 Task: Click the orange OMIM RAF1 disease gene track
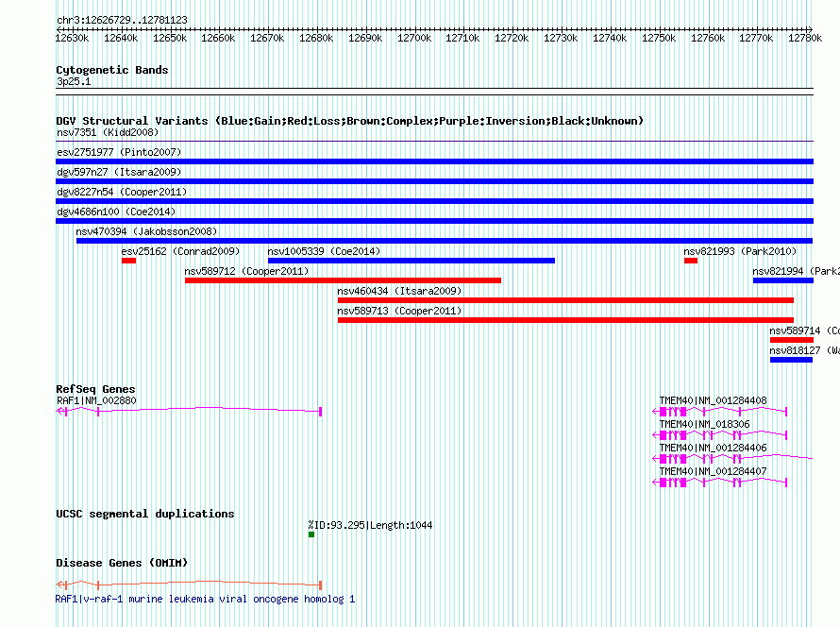click(189, 585)
